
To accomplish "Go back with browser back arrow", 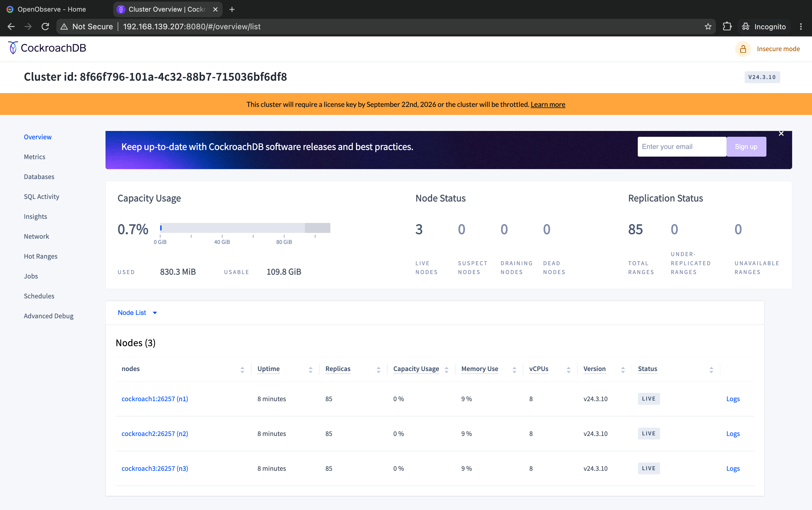I will coord(11,27).
